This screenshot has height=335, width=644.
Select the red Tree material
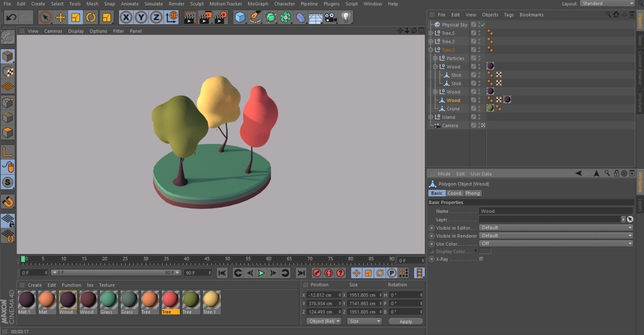(170, 302)
